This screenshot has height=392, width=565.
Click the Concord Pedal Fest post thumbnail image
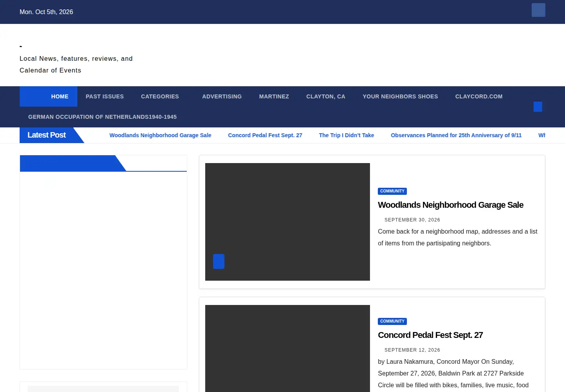[288, 348]
